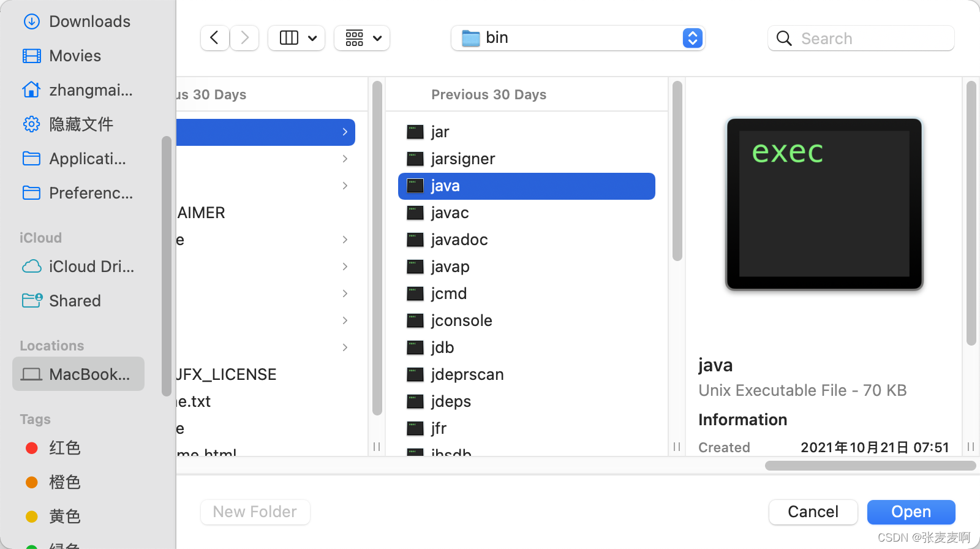The width and height of the screenshot is (980, 549).
Task: Click the horizontal scrollbar at bottom
Action: (870, 466)
